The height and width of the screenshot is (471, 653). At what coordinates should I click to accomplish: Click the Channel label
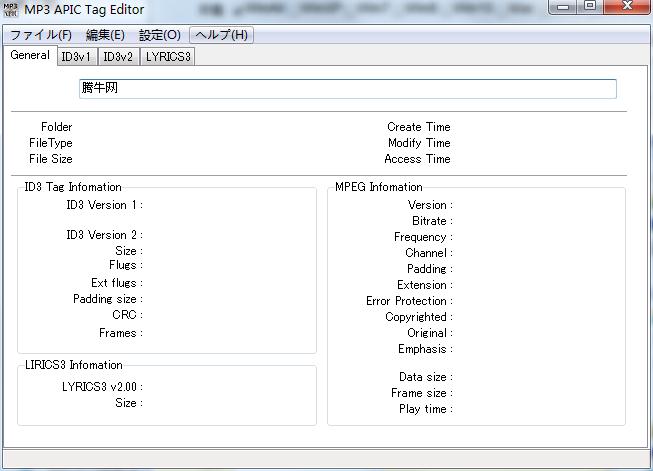[x=429, y=253]
